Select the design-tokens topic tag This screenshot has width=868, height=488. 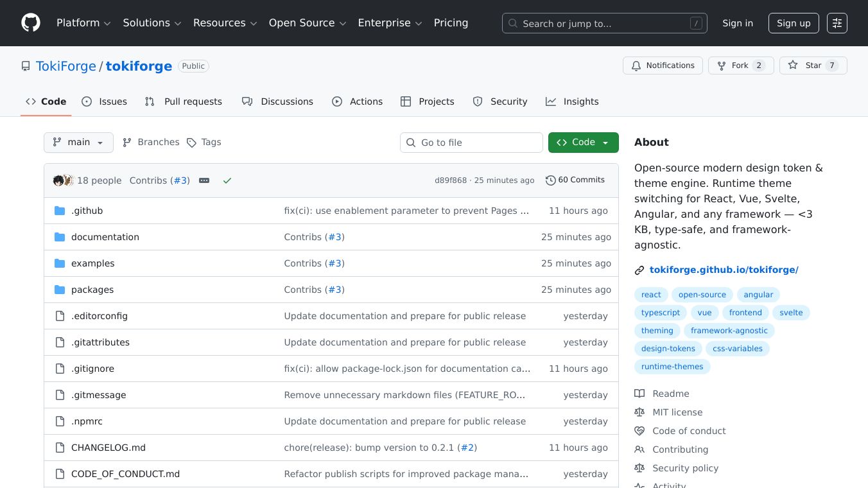[x=668, y=349]
